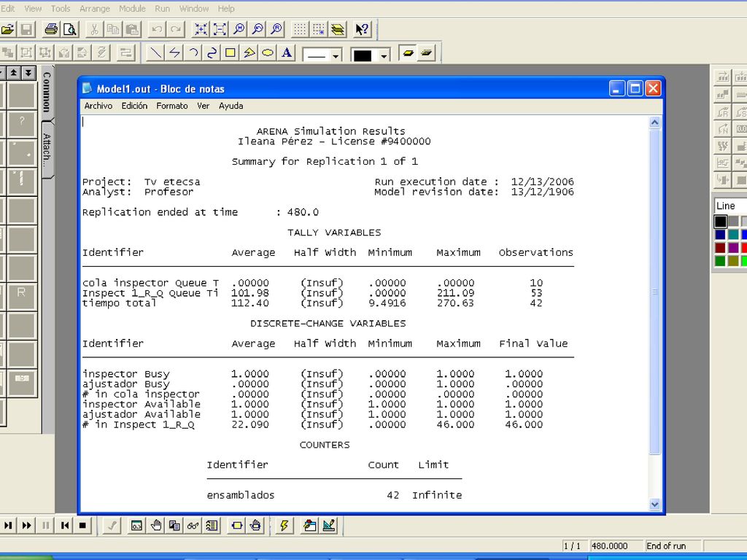Click the Zoom Out contracting-arrows icon
The width and height of the screenshot is (747, 560).
pyautogui.click(x=220, y=29)
